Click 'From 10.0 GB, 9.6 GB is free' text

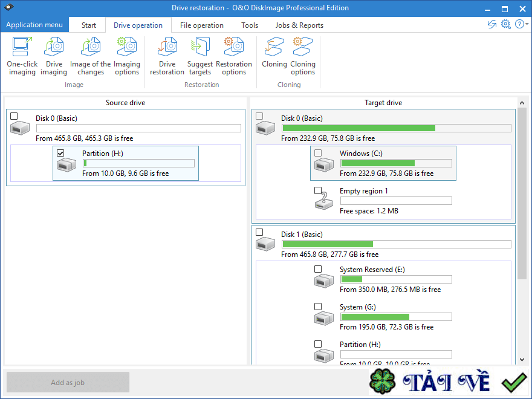tap(126, 174)
